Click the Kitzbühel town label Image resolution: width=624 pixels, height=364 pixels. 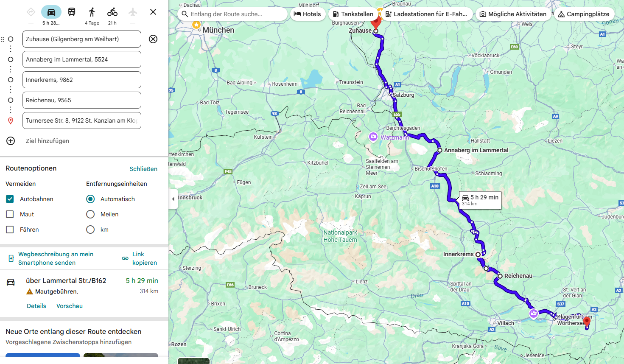click(x=318, y=163)
